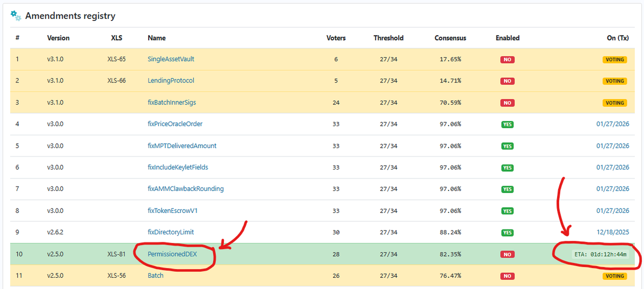Click the YES badge in fixPriceOracleOrder row
The width and height of the screenshot is (644, 289).
coord(507,124)
